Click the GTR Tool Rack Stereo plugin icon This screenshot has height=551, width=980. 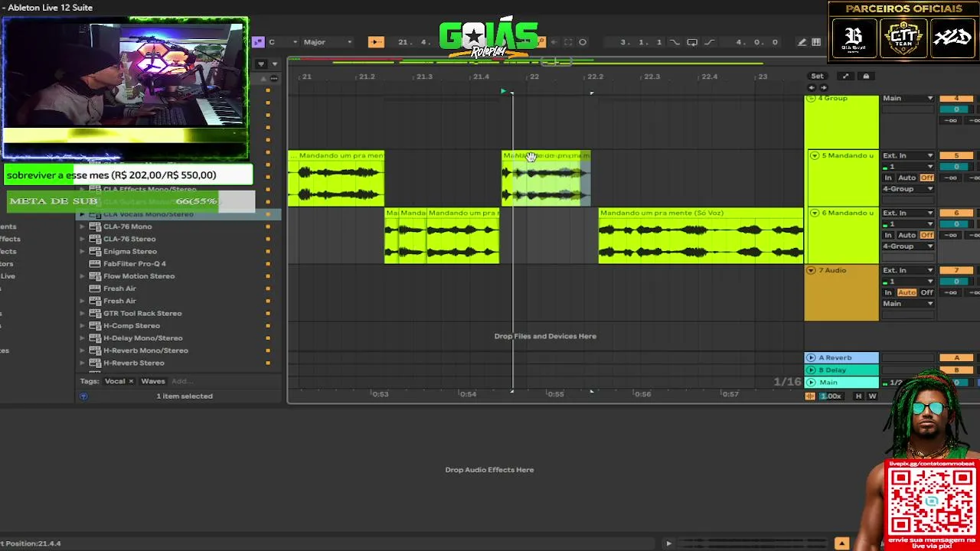(95, 314)
